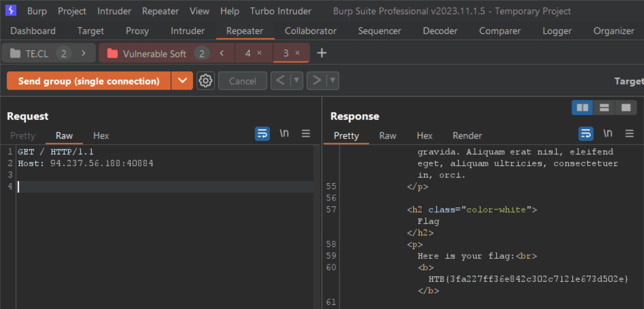Click line 1 GET / HTTP/1.1 text
This screenshot has height=309, width=644.
point(56,152)
